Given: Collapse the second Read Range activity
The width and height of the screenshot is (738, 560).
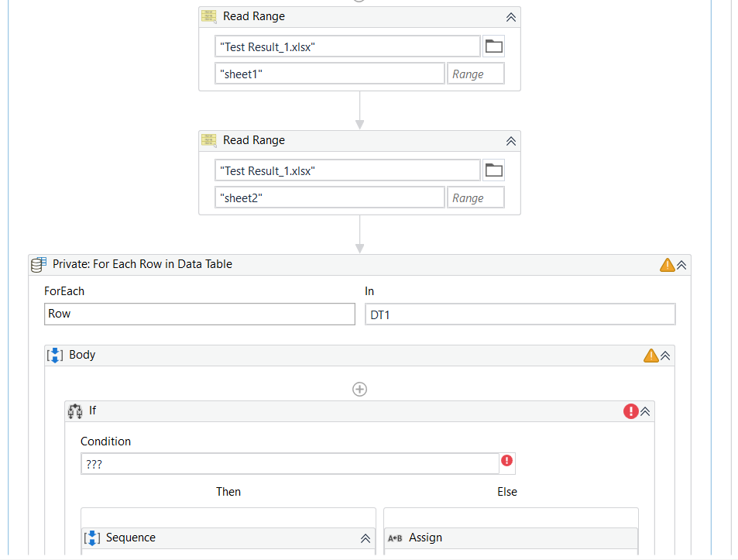Looking at the screenshot, I should [x=511, y=140].
